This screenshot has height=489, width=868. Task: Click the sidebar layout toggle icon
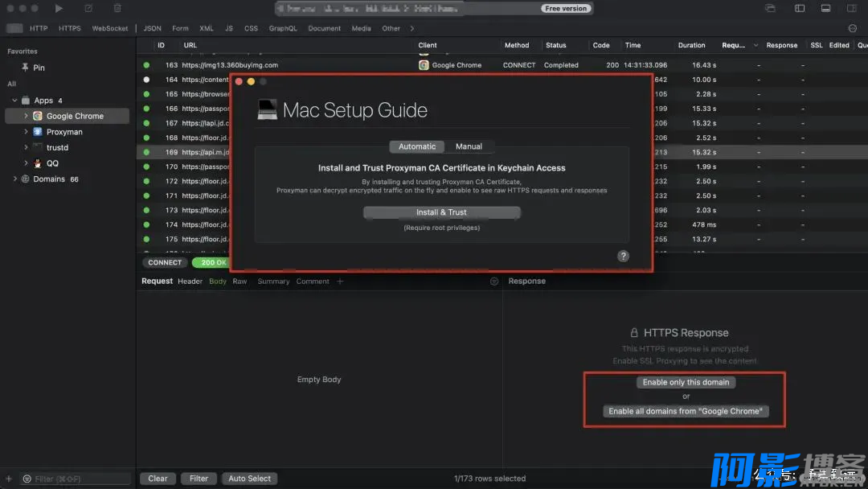click(800, 8)
